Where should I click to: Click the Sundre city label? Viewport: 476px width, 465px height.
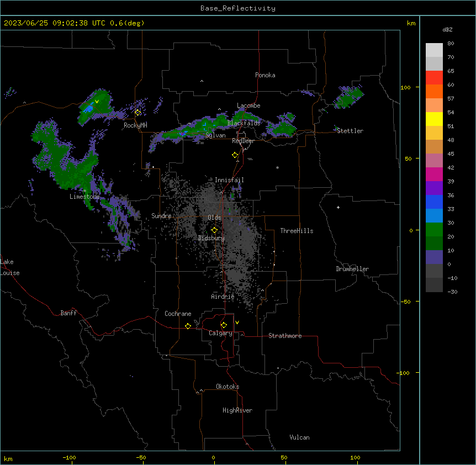[161, 216]
